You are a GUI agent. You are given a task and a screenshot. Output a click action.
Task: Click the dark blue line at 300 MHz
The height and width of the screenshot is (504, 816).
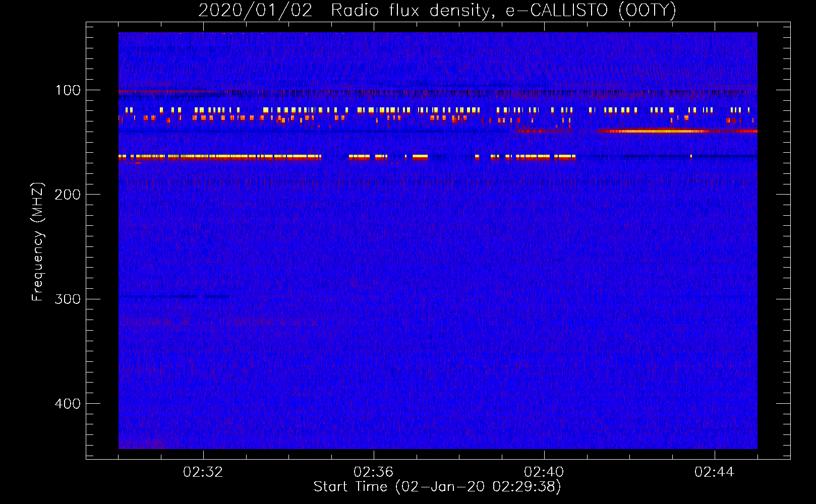174,296
